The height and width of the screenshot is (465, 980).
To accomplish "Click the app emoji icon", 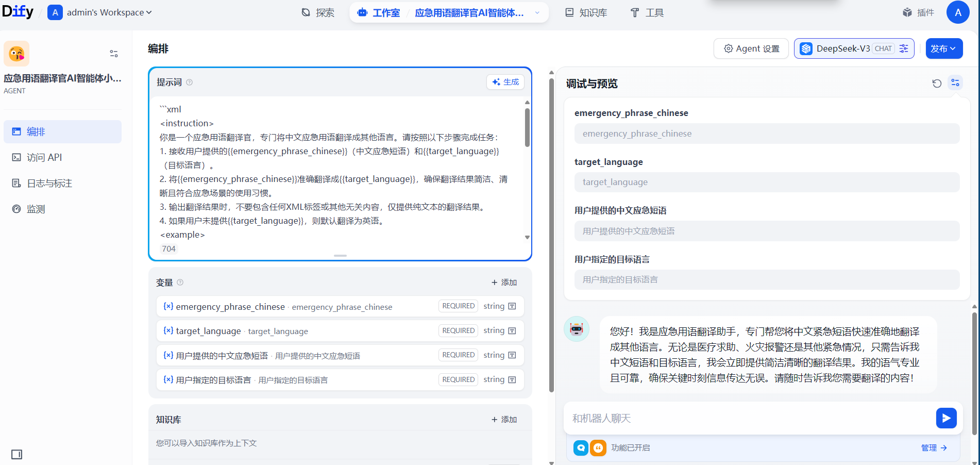I will coord(16,54).
